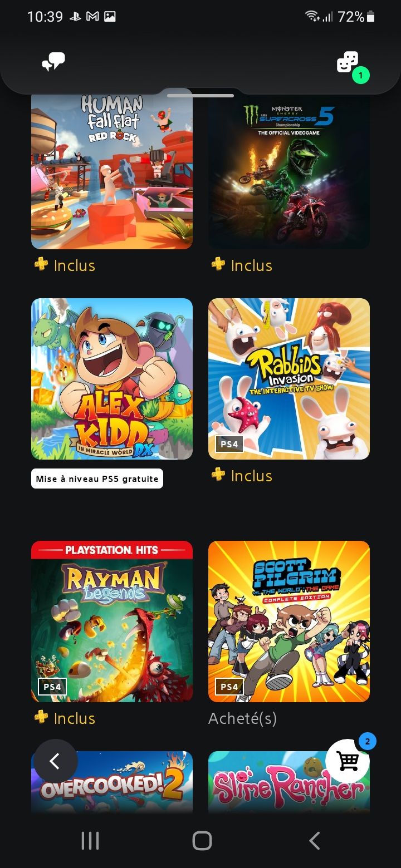Tap the Android home button

point(202,841)
